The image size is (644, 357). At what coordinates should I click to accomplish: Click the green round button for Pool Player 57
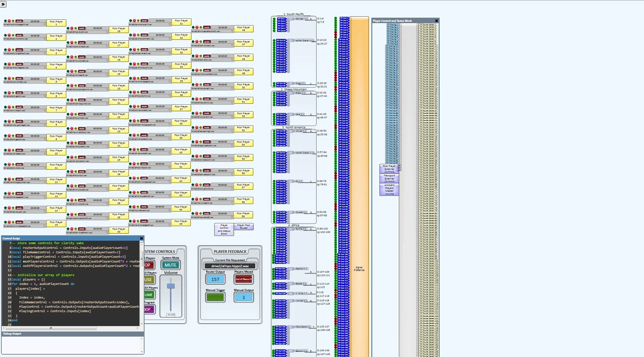point(193,185)
